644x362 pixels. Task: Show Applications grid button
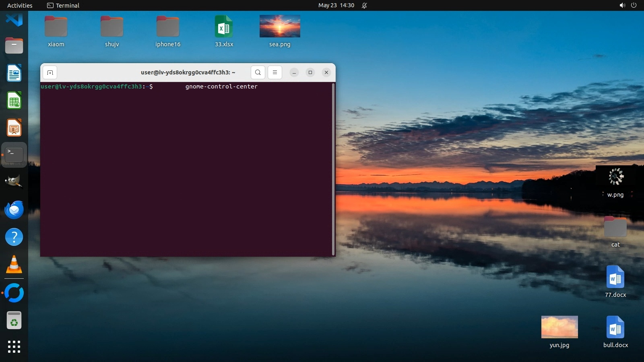pos(14,346)
